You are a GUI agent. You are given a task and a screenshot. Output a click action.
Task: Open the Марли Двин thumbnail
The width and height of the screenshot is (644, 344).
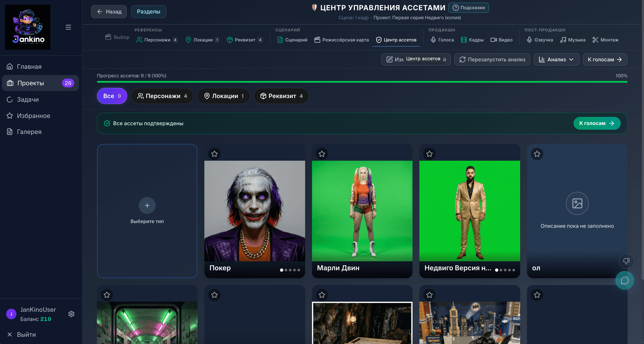tap(362, 211)
